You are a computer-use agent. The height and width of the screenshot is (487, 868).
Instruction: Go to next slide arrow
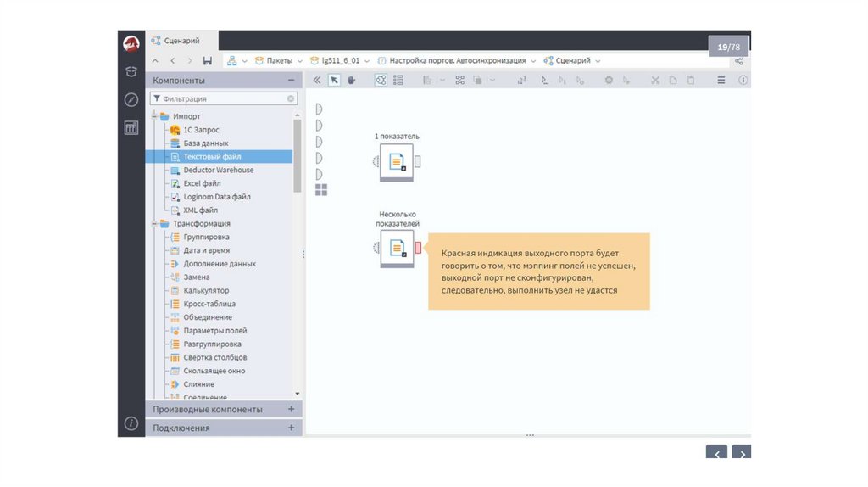pos(741,454)
